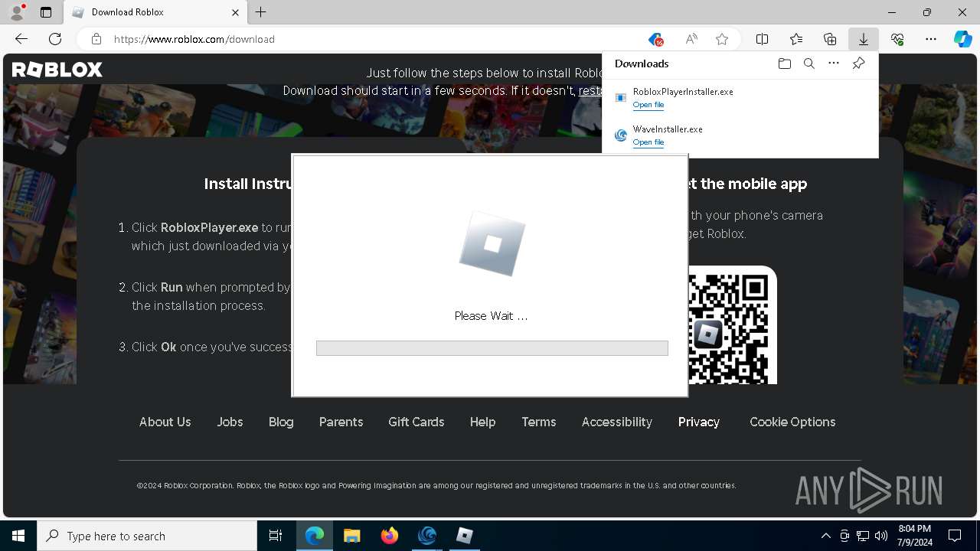
Task: Open the split screen icon
Action: tap(763, 39)
